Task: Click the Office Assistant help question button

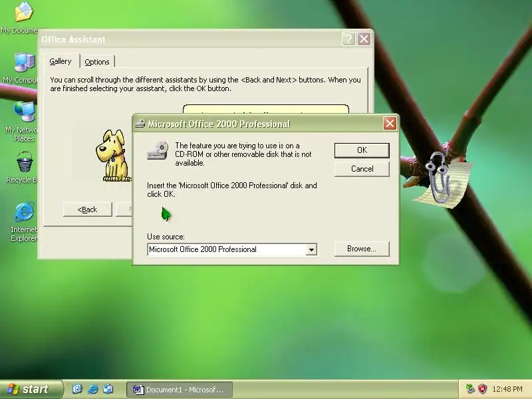Action: pos(348,39)
